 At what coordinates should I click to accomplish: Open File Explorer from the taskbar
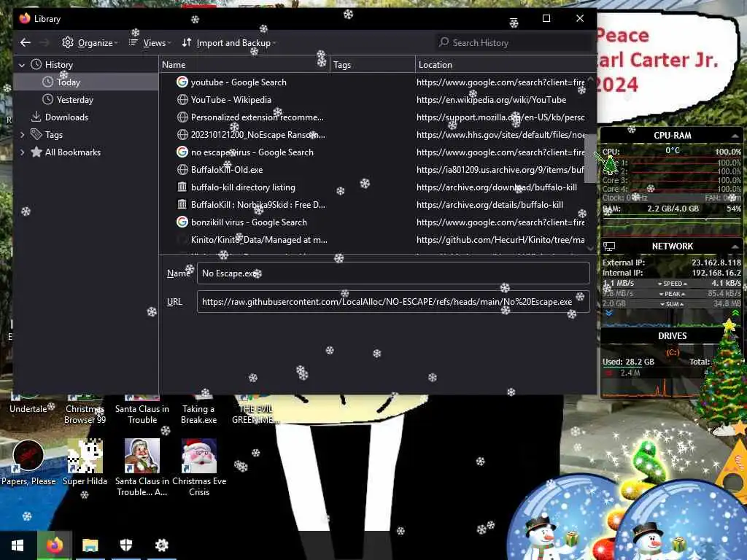click(90, 545)
